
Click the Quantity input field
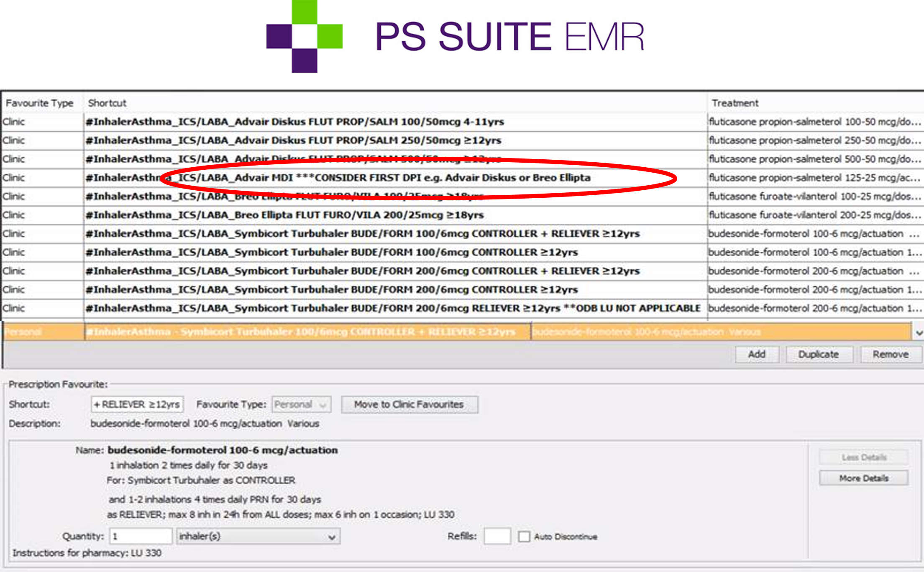tap(141, 536)
